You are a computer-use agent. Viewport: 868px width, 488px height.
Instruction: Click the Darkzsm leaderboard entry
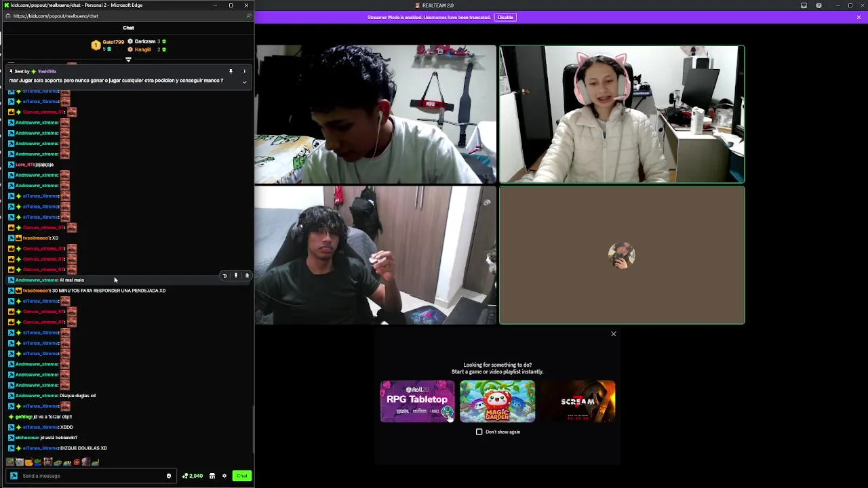tap(147, 41)
